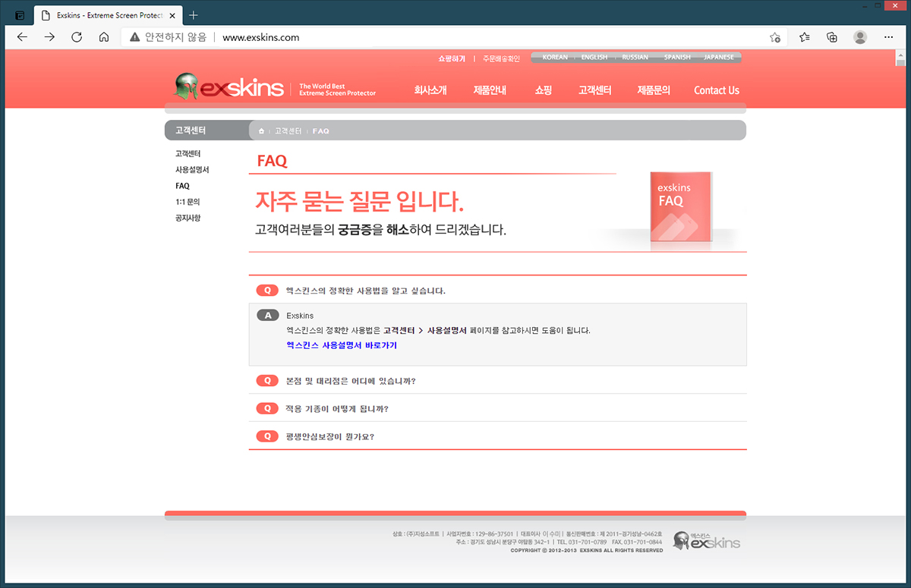
Task: Expand the 적용 기종 question
Action: click(x=336, y=408)
